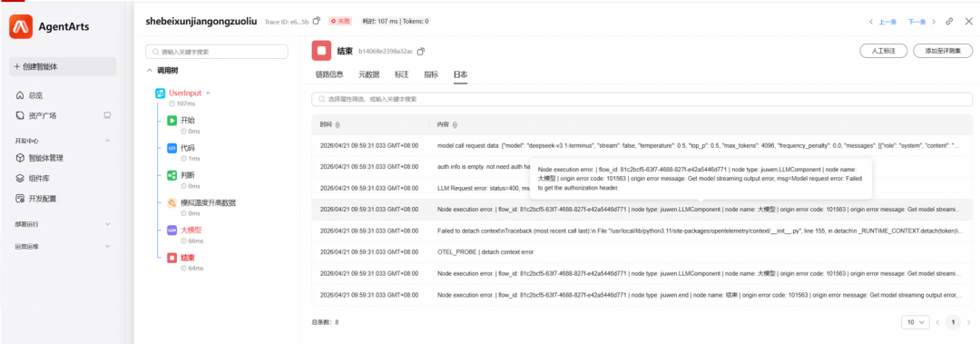The height and width of the screenshot is (344, 980).
Task: Click the 失败 status badge
Action: pos(341,21)
